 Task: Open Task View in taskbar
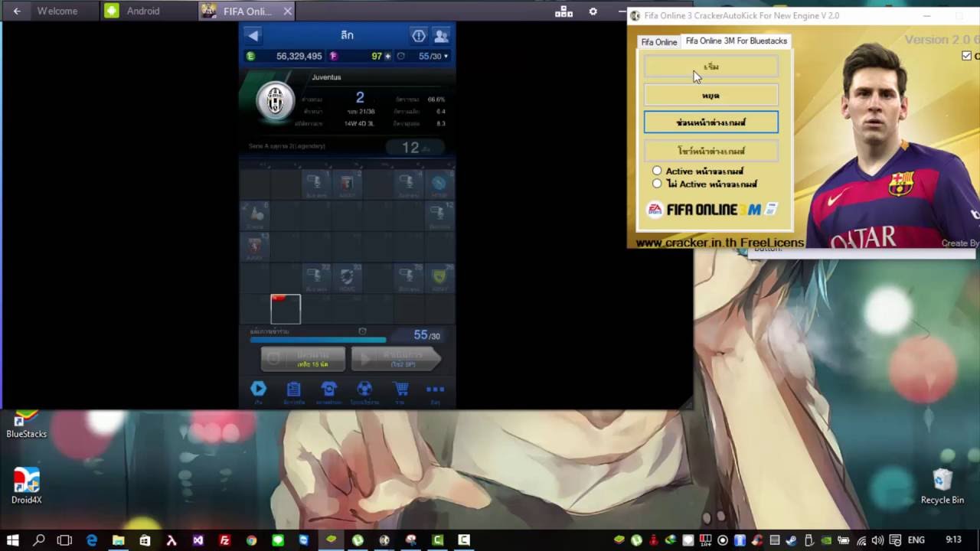[65, 540]
